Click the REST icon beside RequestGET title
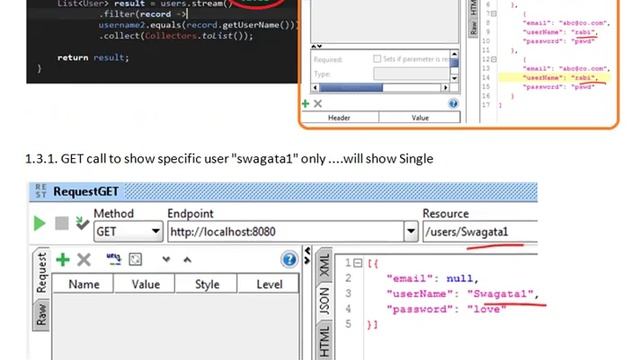Screen dimensions: 640x360 pos(41,191)
